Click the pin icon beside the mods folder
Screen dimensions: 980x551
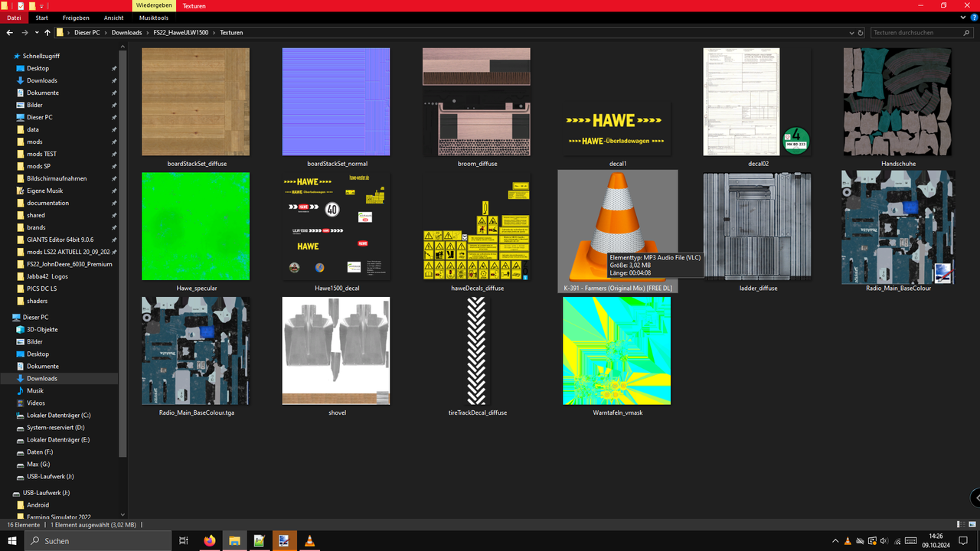pyautogui.click(x=114, y=142)
